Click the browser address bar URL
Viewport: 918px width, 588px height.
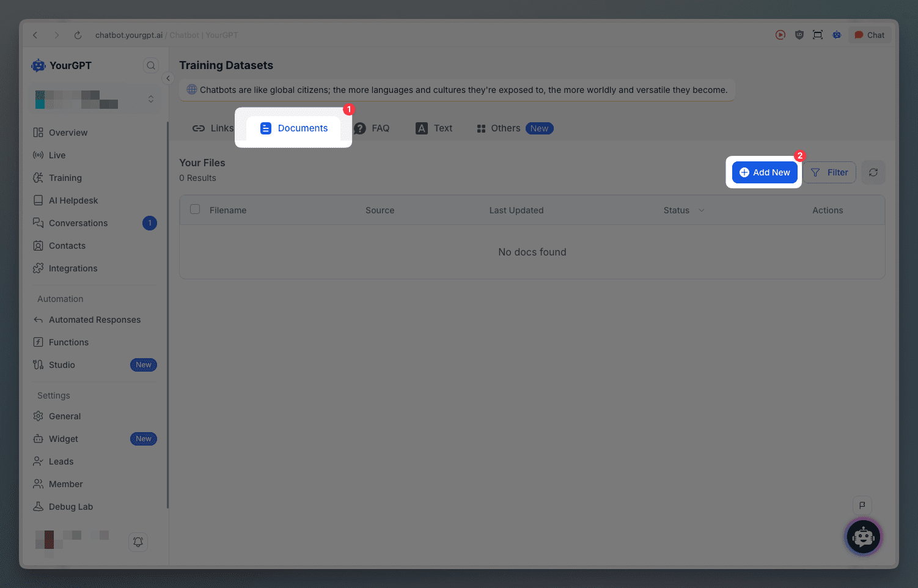coord(129,35)
